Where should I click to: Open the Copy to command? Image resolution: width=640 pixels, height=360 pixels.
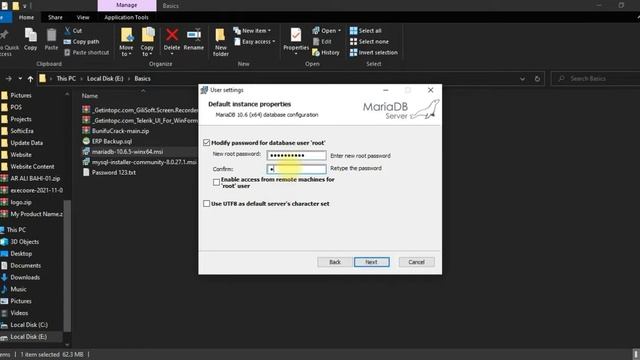pos(147,42)
